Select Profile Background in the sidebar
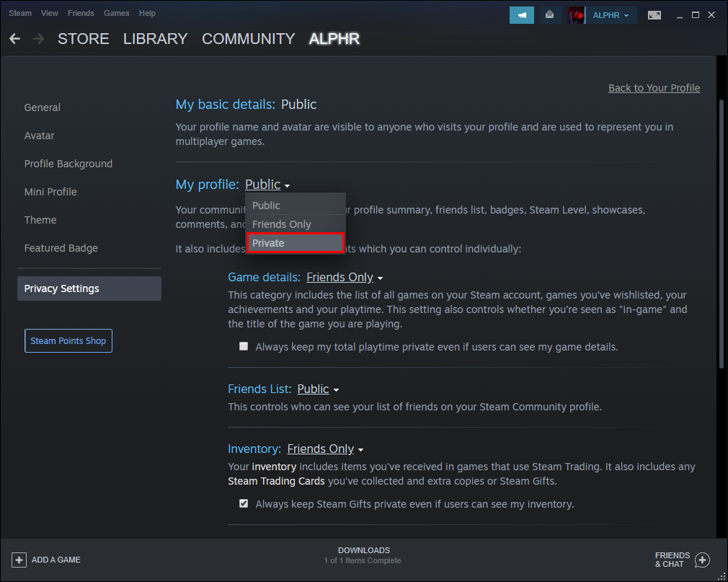 pyautogui.click(x=68, y=164)
